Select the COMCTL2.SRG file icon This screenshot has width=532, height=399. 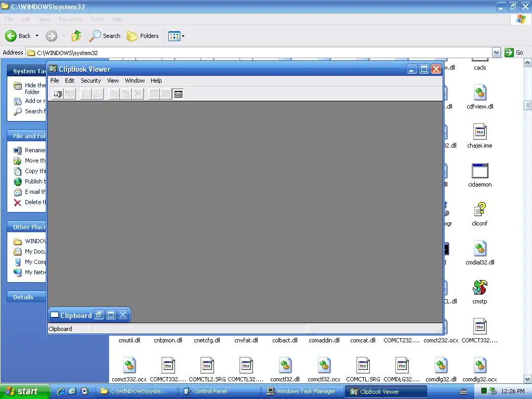click(x=207, y=365)
